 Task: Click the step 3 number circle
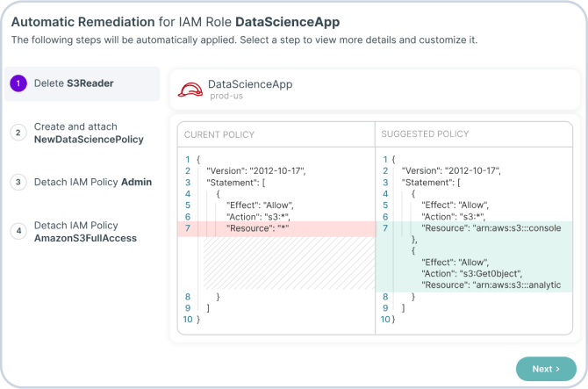18,183
